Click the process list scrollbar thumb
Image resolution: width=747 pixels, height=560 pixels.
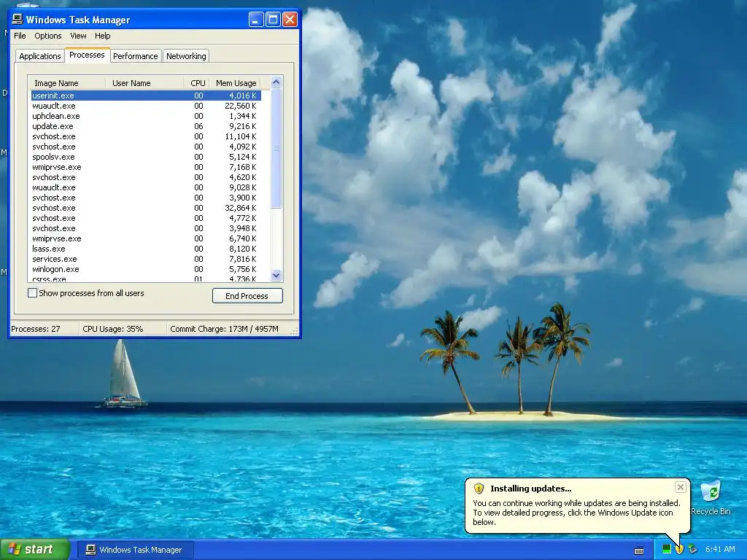click(x=276, y=148)
